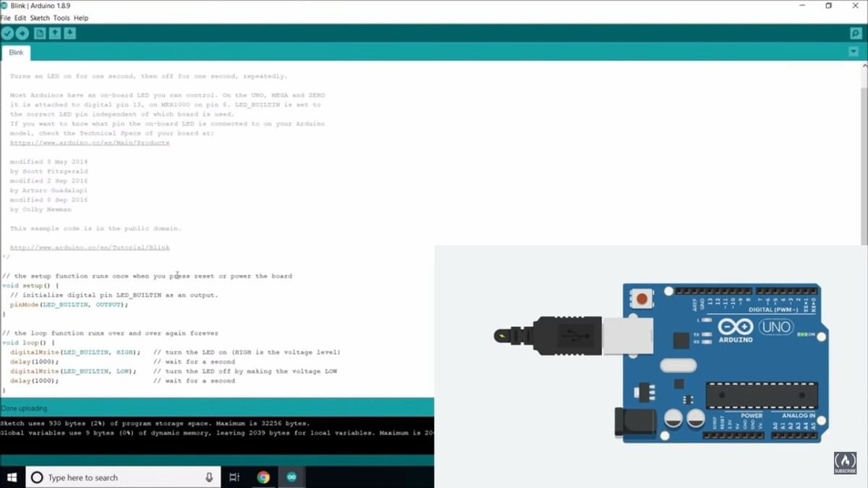Click 'Global variables use 9 bytes' console line

coord(217,433)
